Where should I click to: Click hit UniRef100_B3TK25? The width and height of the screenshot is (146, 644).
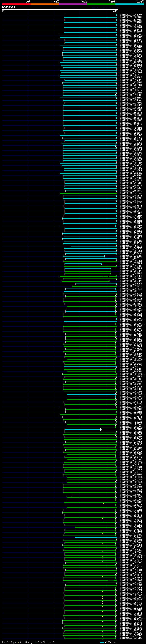(131, 321)
